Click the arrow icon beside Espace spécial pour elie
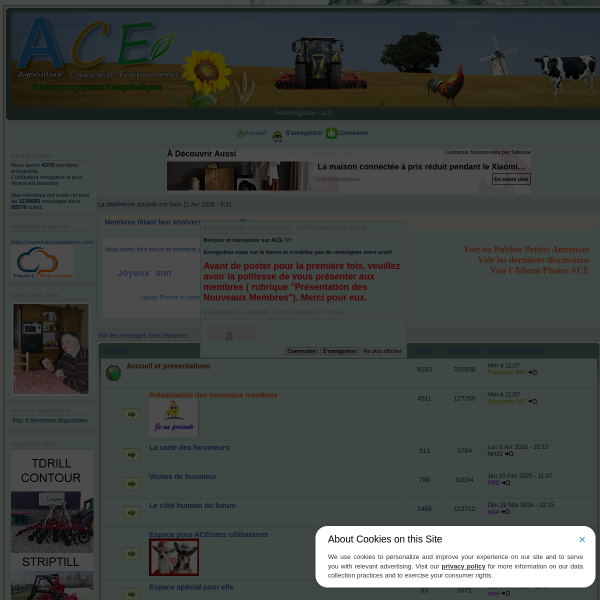The width and height of the screenshot is (600, 600). click(131, 594)
